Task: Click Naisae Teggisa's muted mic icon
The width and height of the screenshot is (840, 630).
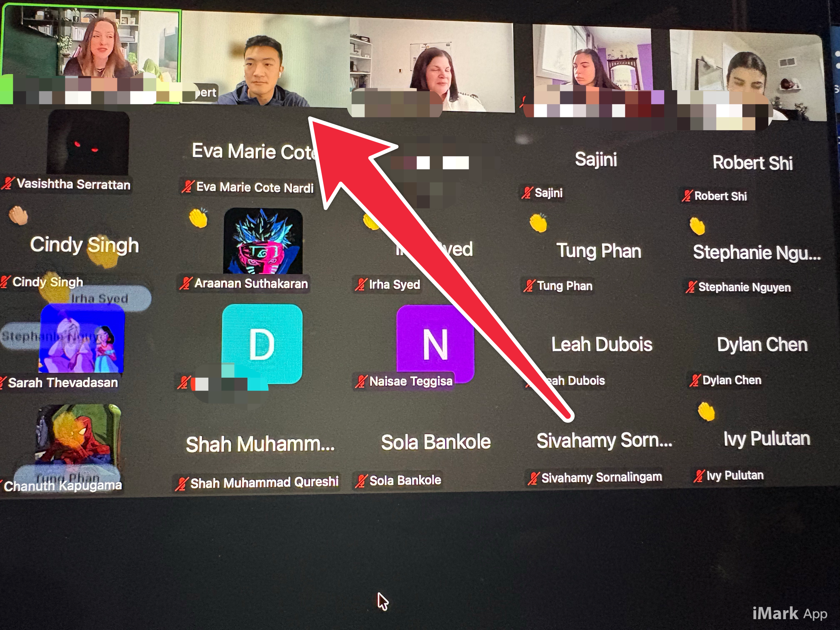Action: tap(361, 381)
